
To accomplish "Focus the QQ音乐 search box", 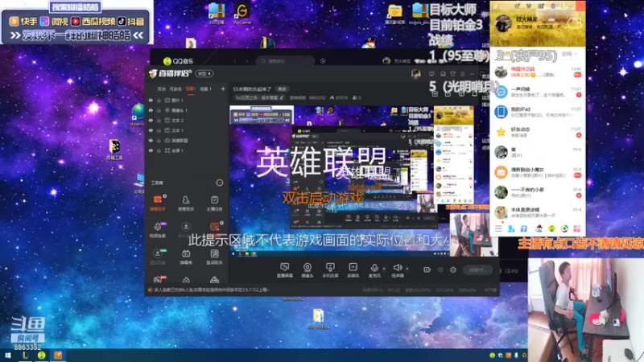I will tap(286, 61).
